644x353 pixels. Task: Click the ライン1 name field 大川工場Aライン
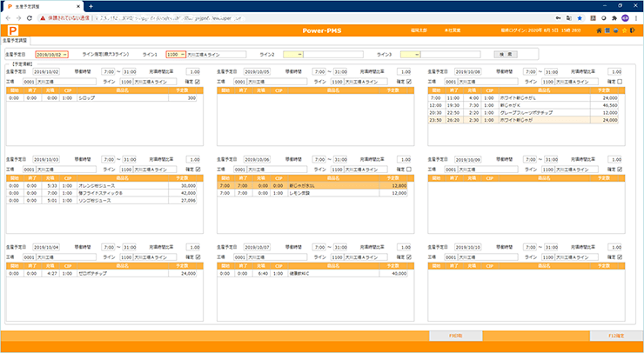point(217,55)
